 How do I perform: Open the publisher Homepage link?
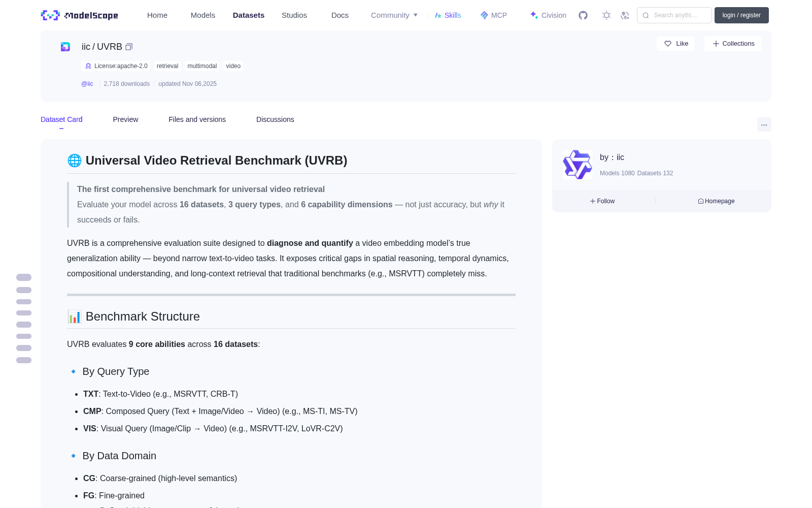[716, 201]
